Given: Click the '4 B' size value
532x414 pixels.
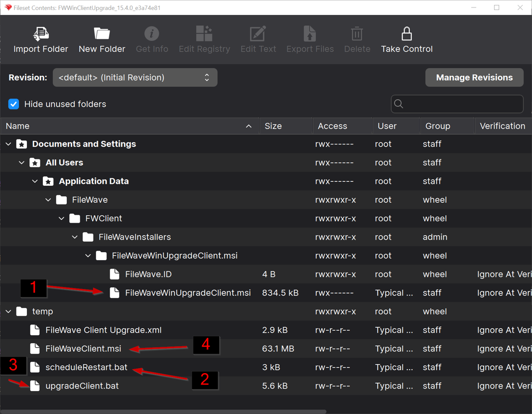Looking at the screenshot, I should tap(268, 274).
